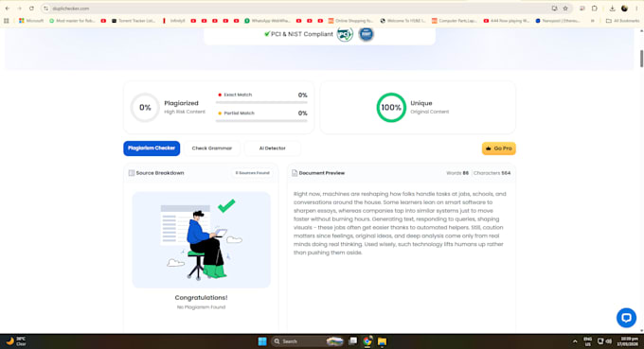
Task: Click the Exact Match label
Action: click(238, 95)
